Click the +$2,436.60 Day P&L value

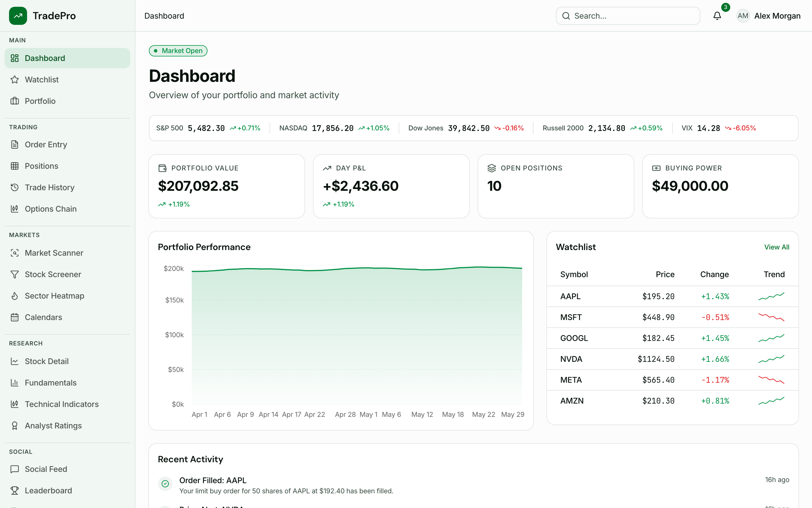tap(361, 186)
